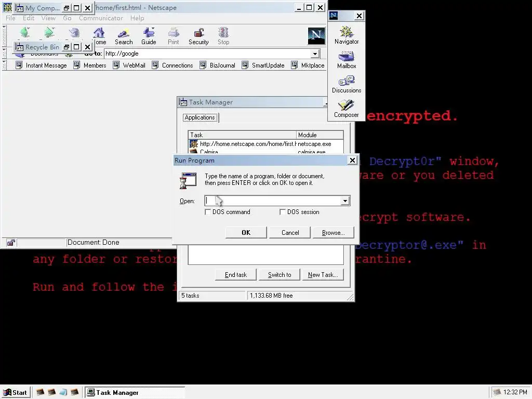Screen dimensions: 532x399
Task: Click Switch to in Task Manager
Action: [x=279, y=275]
